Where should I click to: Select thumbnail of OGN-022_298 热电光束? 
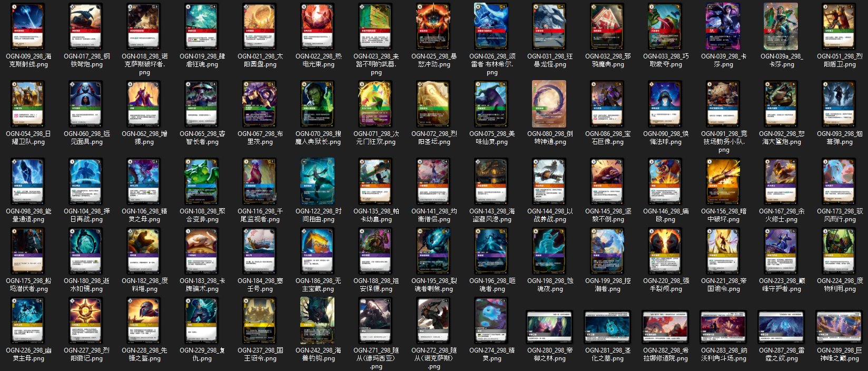click(x=318, y=26)
